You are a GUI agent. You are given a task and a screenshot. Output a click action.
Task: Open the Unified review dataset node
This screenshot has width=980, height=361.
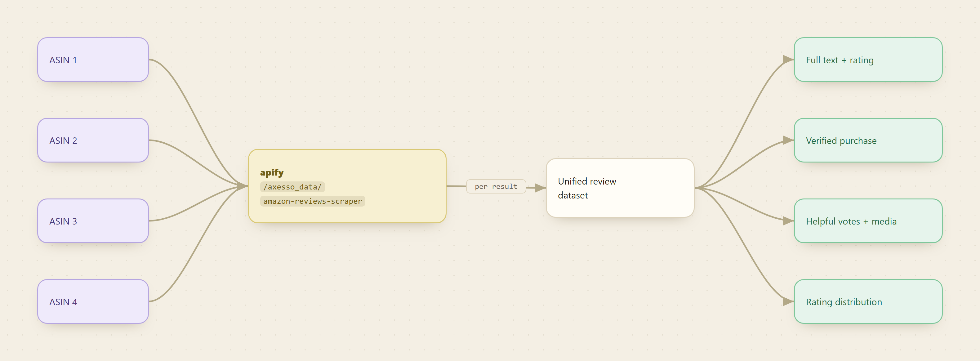pyautogui.click(x=620, y=188)
